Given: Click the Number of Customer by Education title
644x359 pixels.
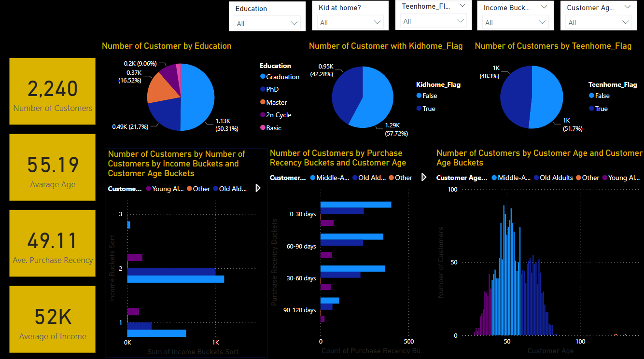Looking at the screenshot, I should tap(167, 46).
